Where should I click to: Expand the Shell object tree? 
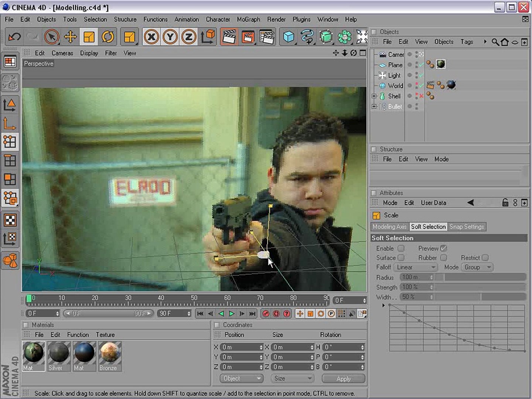374,96
